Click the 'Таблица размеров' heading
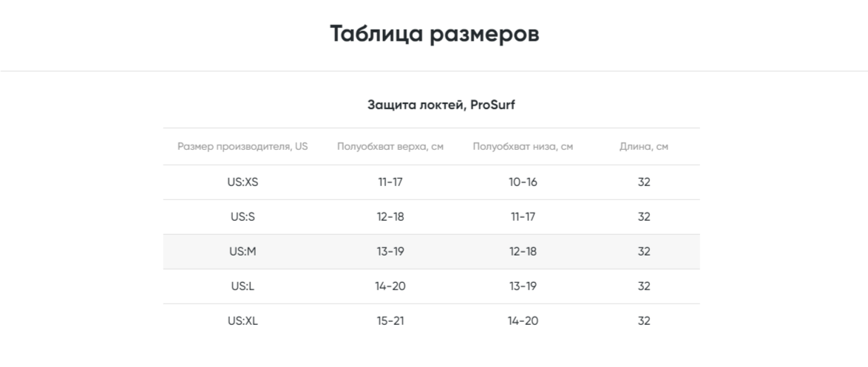This screenshot has height=367, width=868. click(434, 34)
